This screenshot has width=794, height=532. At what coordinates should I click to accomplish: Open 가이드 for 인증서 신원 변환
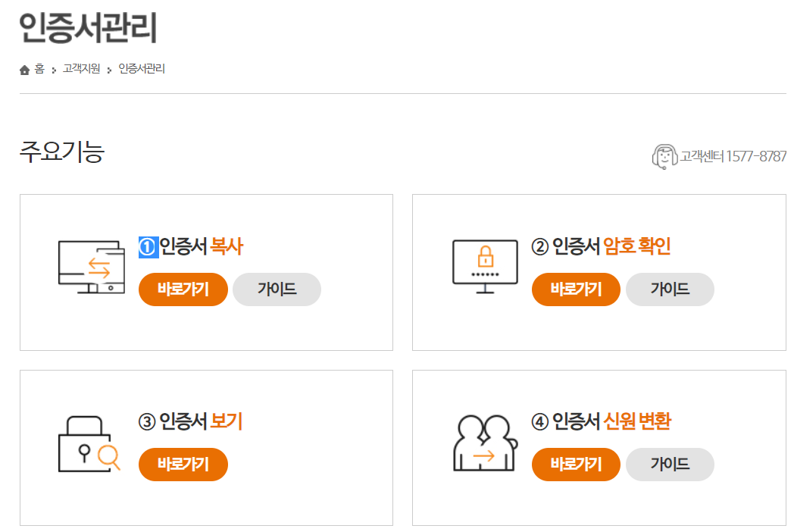tap(670, 465)
